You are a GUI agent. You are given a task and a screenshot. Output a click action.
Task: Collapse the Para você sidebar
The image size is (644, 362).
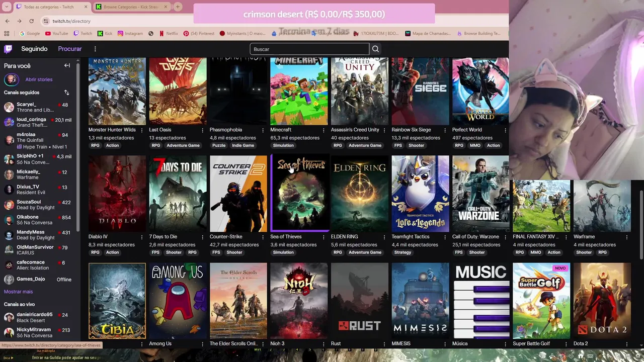pos(67,65)
